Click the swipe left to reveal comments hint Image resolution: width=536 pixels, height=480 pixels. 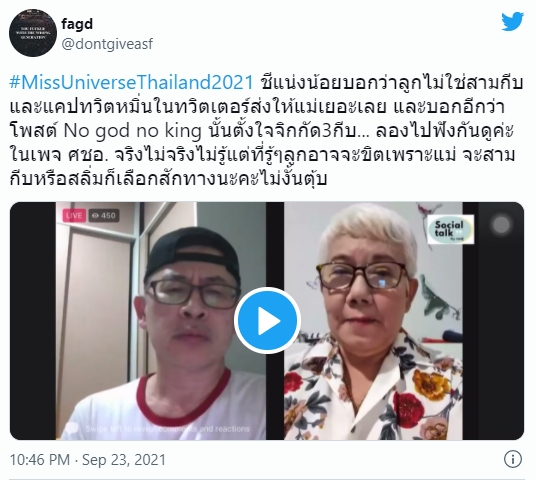pyautogui.click(x=168, y=429)
